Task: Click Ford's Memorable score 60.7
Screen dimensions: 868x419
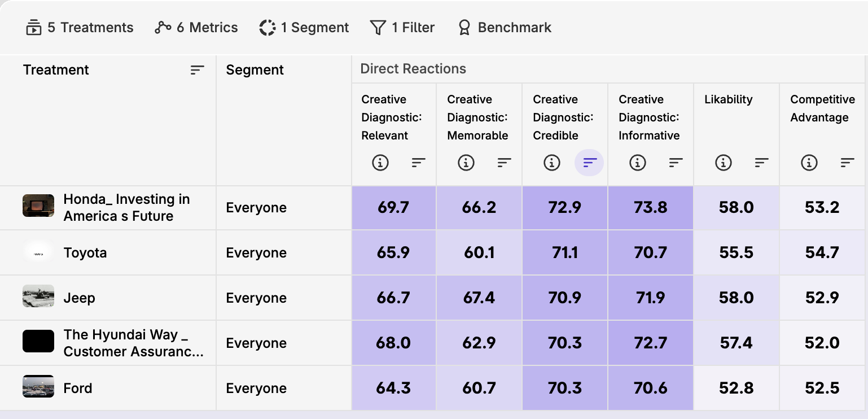Action: point(479,389)
